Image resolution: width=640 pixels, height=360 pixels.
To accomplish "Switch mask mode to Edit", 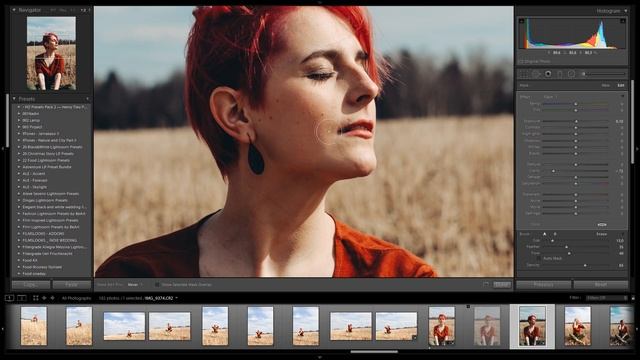I will click(621, 85).
